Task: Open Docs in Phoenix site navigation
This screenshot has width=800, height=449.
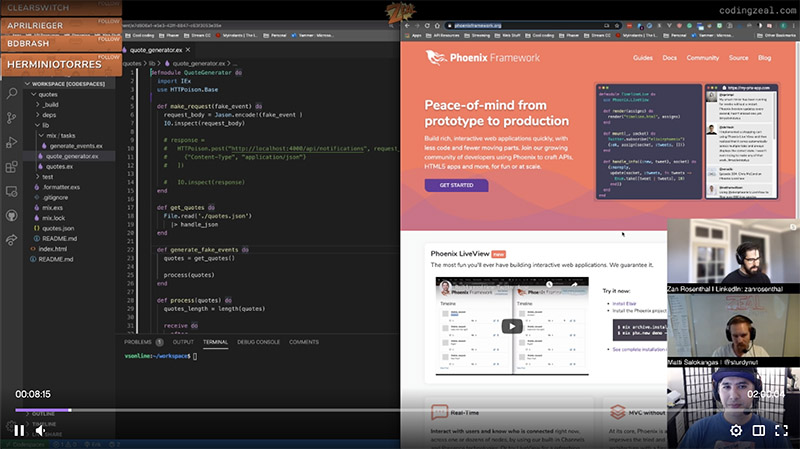Action: [x=669, y=58]
